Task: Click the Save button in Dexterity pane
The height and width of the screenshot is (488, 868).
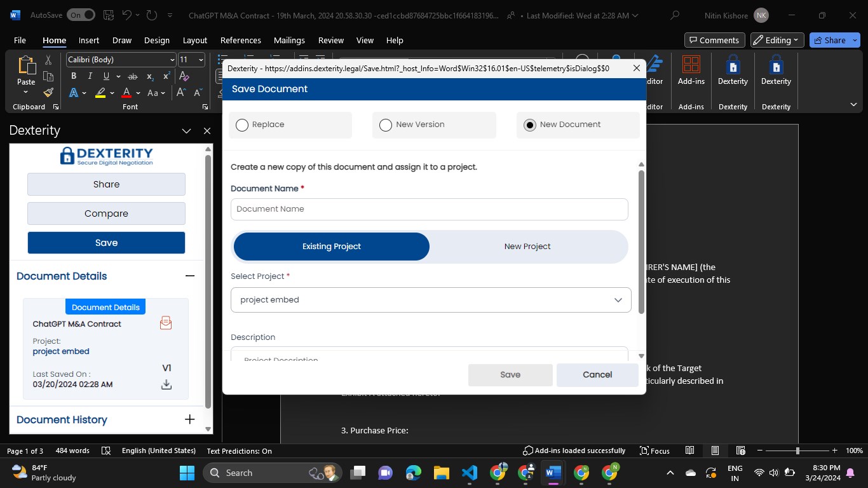Action: (x=106, y=243)
